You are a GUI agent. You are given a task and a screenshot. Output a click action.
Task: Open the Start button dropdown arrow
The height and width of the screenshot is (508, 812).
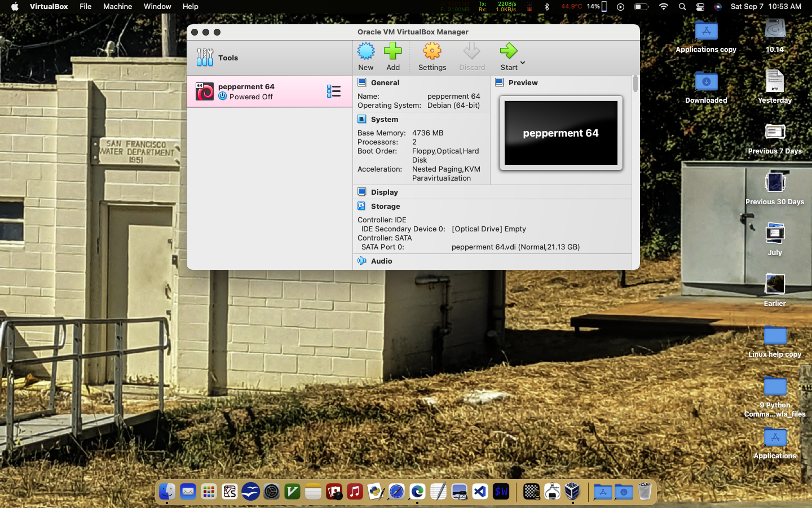523,63
